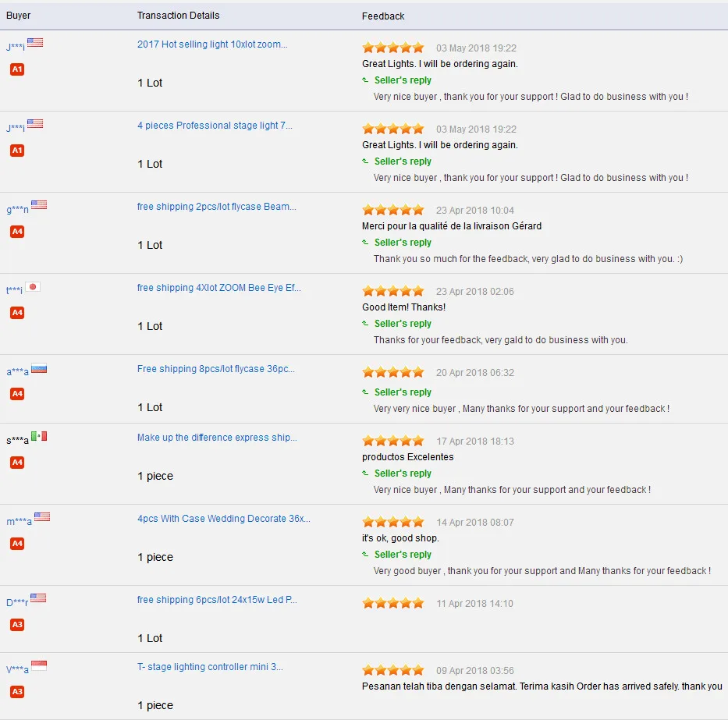Click the star rating dated 17 Apr 2018 18:13
728x720 pixels.
pyautogui.click(x=393, y=441)
